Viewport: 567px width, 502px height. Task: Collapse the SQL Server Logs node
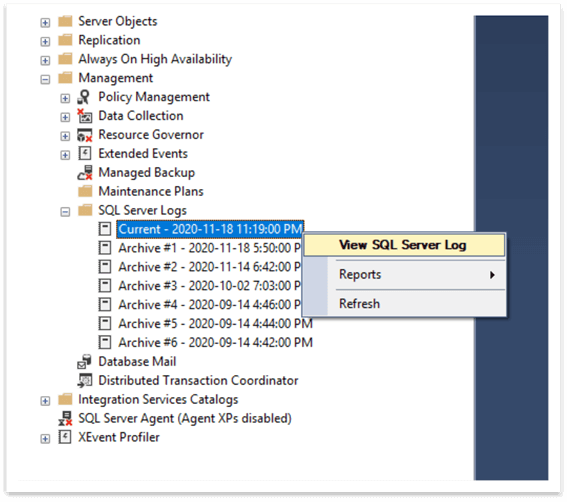(65, 212)
